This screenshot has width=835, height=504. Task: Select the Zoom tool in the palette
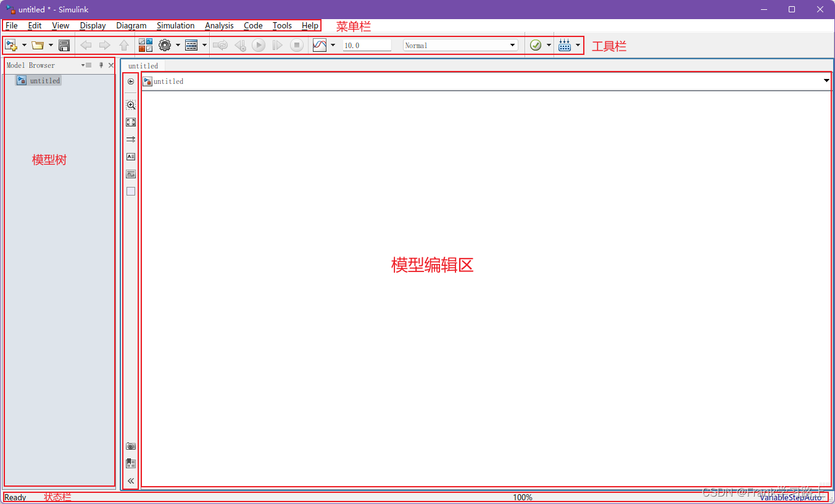coord(130,105)
